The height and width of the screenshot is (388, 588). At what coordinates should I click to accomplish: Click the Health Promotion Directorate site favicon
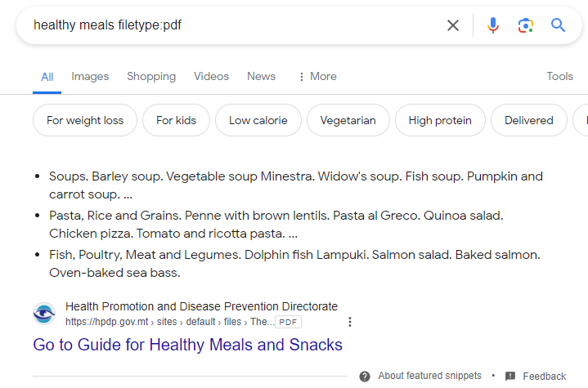tap(44, 314)
